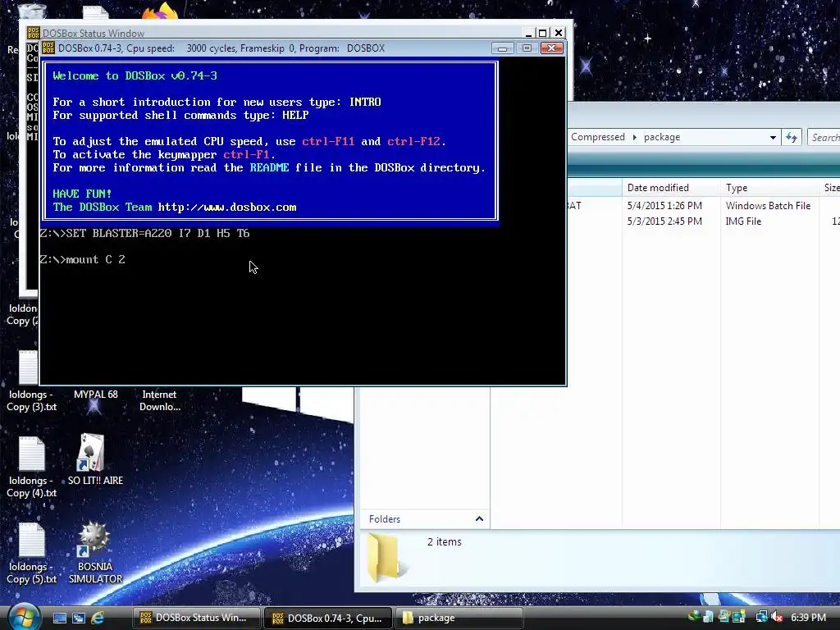
Task: Click the Folders pane header label
Action: pos(385,519)
